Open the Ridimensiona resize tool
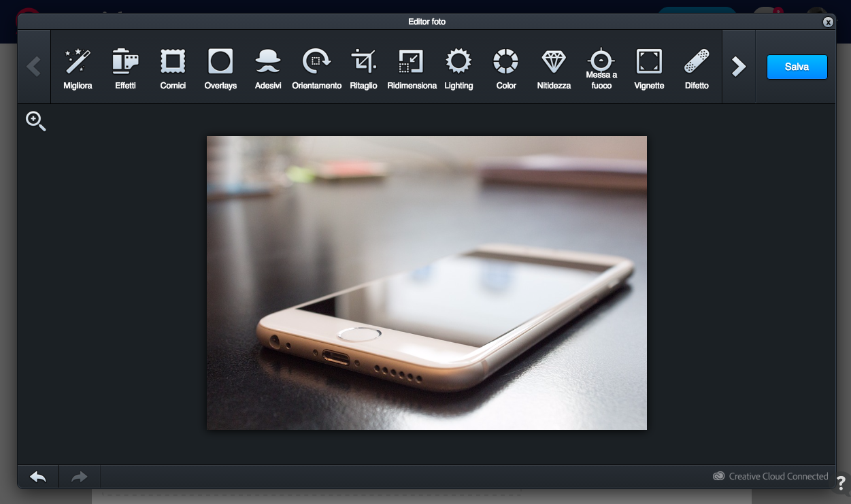851x504 pixels. (411, 67)
